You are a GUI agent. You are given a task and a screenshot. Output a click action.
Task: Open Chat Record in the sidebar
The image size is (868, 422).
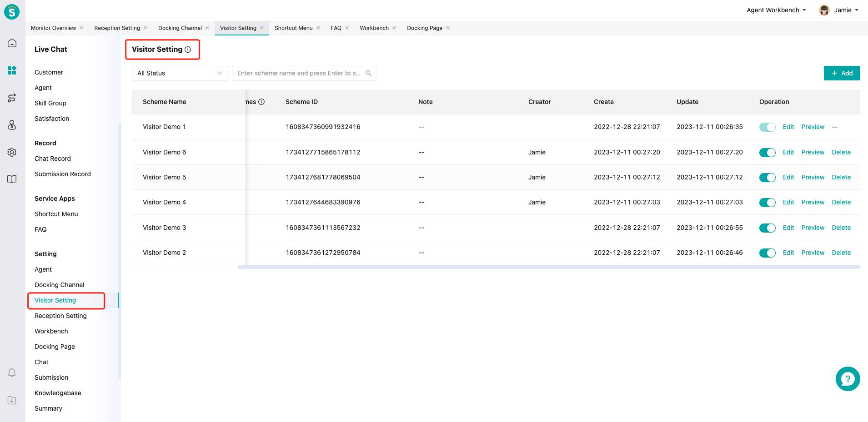[x=53, y=159]
